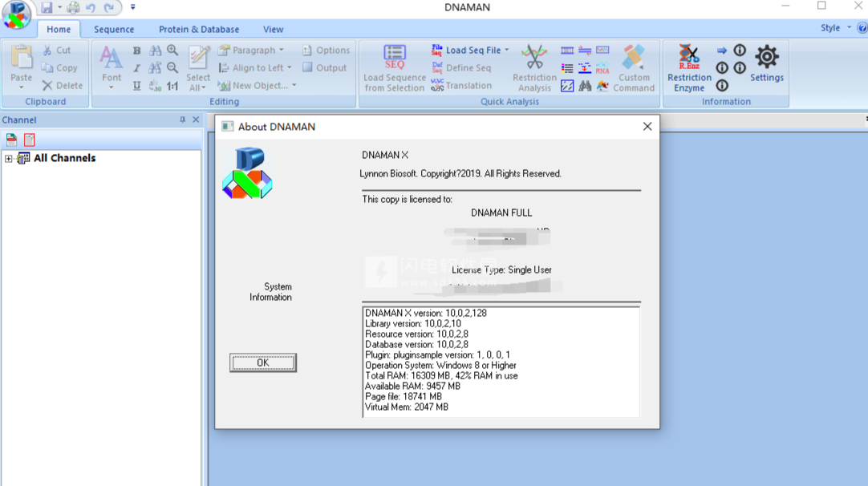Viewport: 868px width, 486px height.
Task: Click the replace icon beside Underline
Action: (x=155, y=86)
